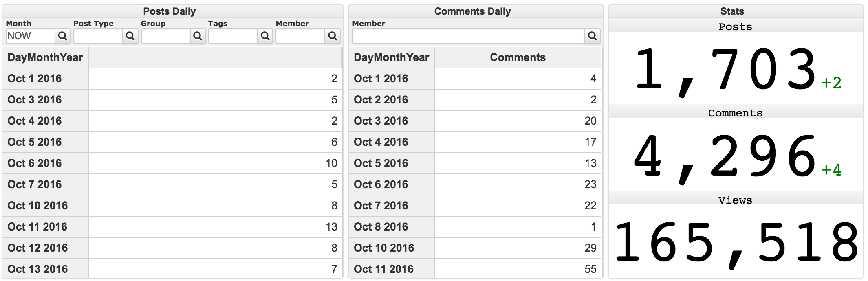The width and height of the screenshot is (868, 281).
Task: Select the Oct 11 2016 comments row
Action: point(475,269)
